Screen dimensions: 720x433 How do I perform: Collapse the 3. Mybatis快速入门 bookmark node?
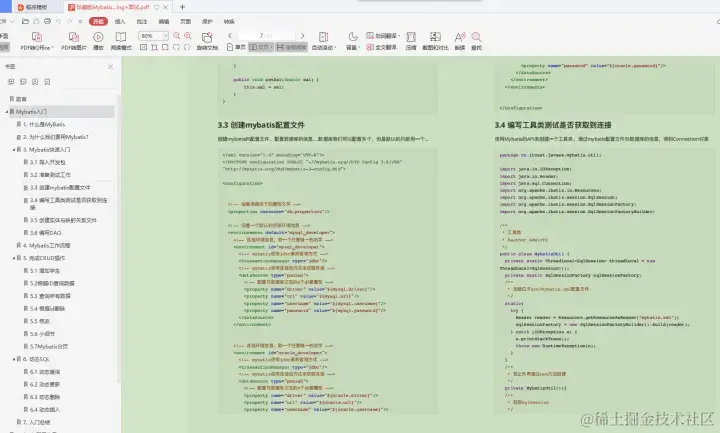[14, 150]
